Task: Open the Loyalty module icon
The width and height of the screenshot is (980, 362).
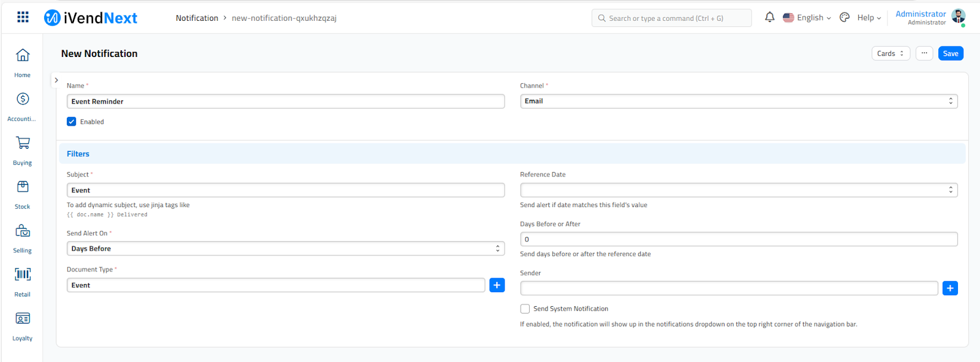Action: point(23,319)
